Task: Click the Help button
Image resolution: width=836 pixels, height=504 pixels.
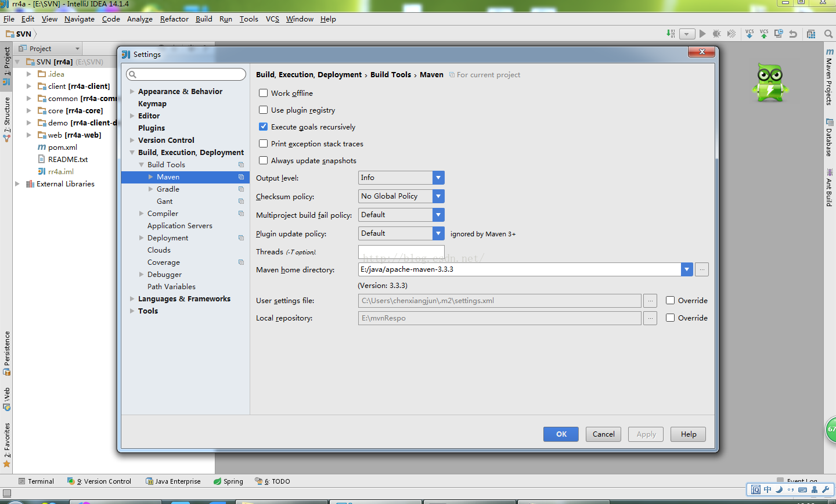Action: click(689, 434)
